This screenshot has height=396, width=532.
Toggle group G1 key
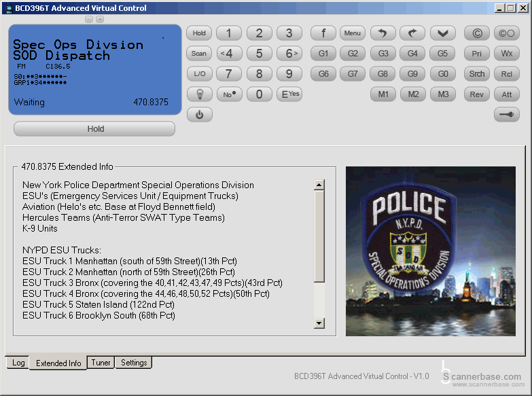(x=323, y=53)
